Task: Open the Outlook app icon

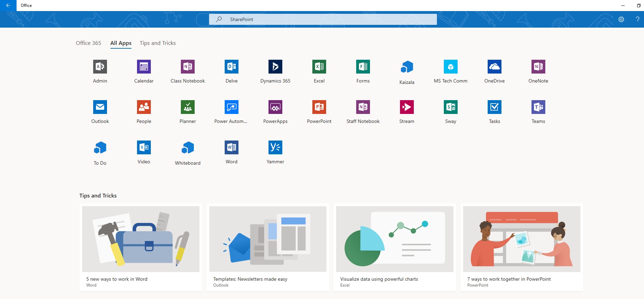Action: pyautogui.click(x=100, y=107)
